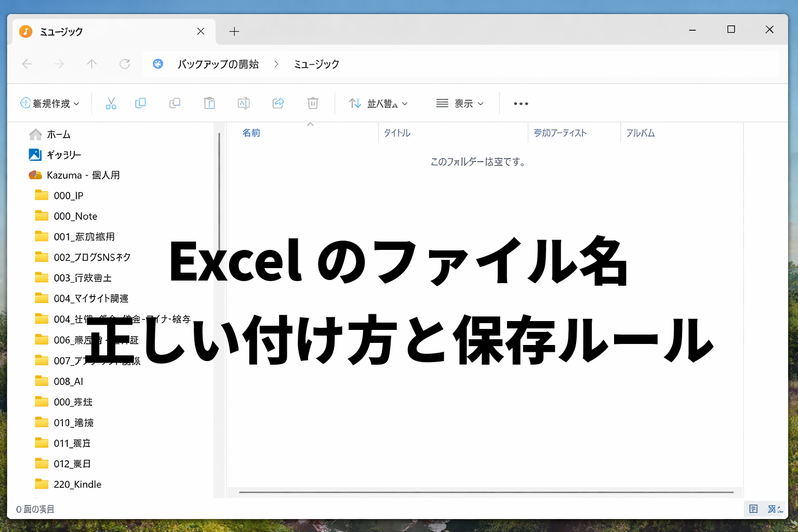The image size is (798, 532).
Task: Sort by the 名前 column header
Action: pos(251,133)
